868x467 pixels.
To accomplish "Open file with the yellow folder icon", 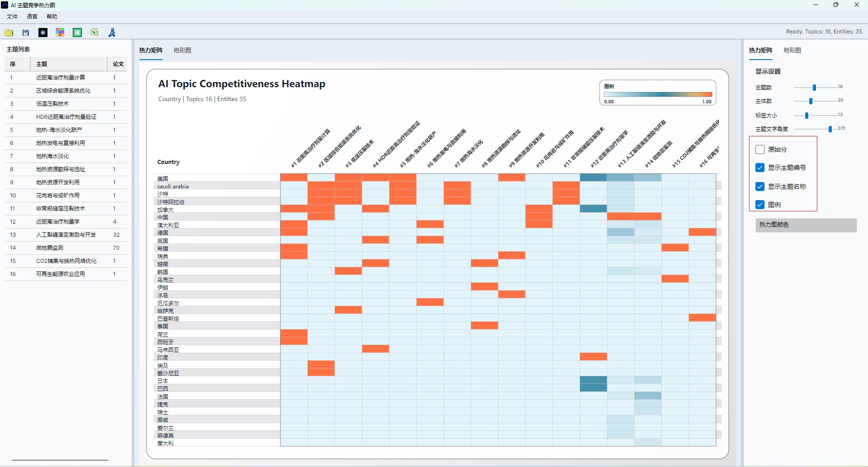I will coord(9,33).
